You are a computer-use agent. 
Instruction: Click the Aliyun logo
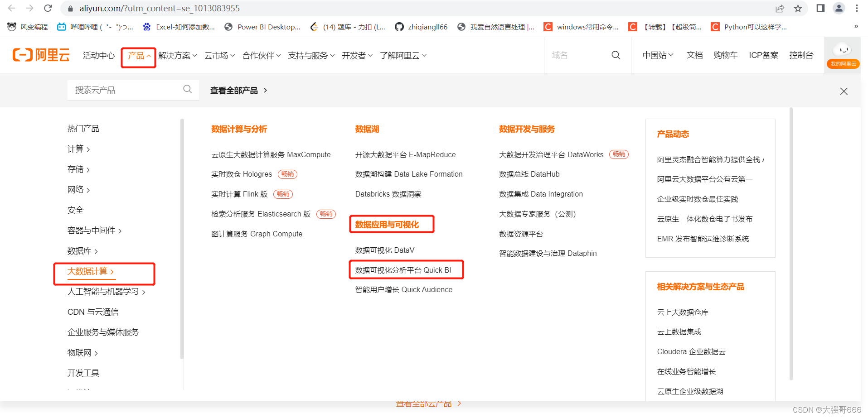41,55
